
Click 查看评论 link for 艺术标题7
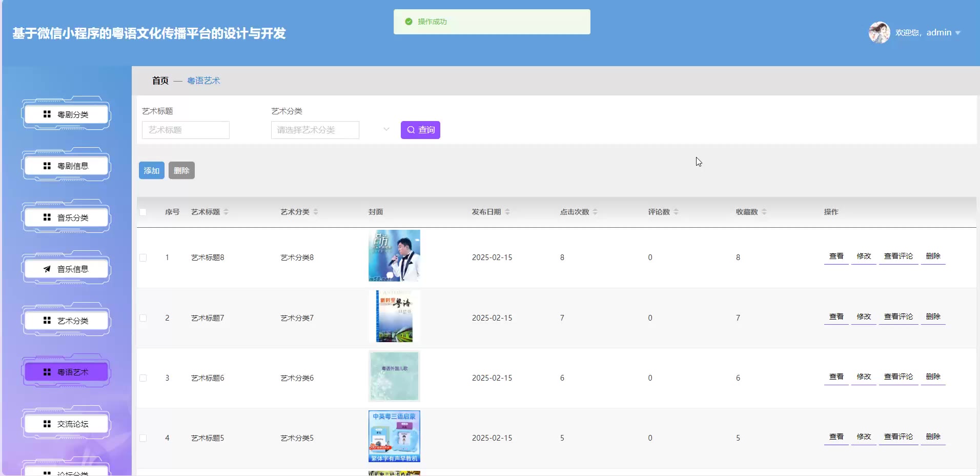898,316
